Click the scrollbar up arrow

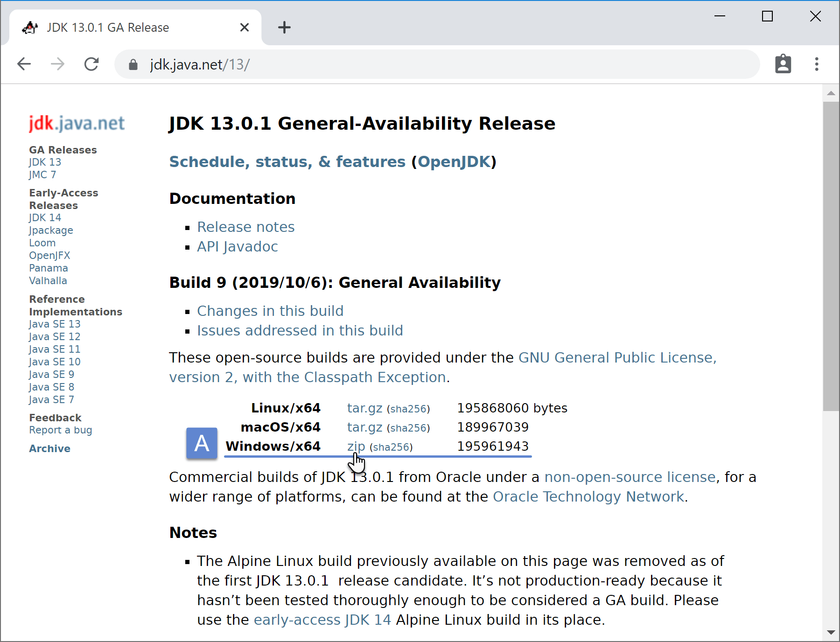[x=831, y=93]
